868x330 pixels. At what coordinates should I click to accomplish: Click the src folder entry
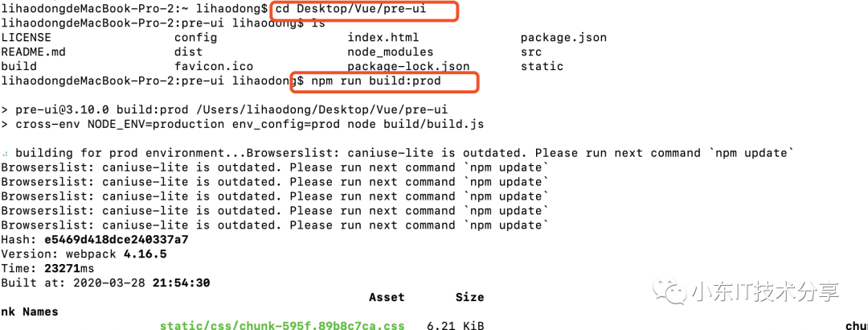(531, 52)
